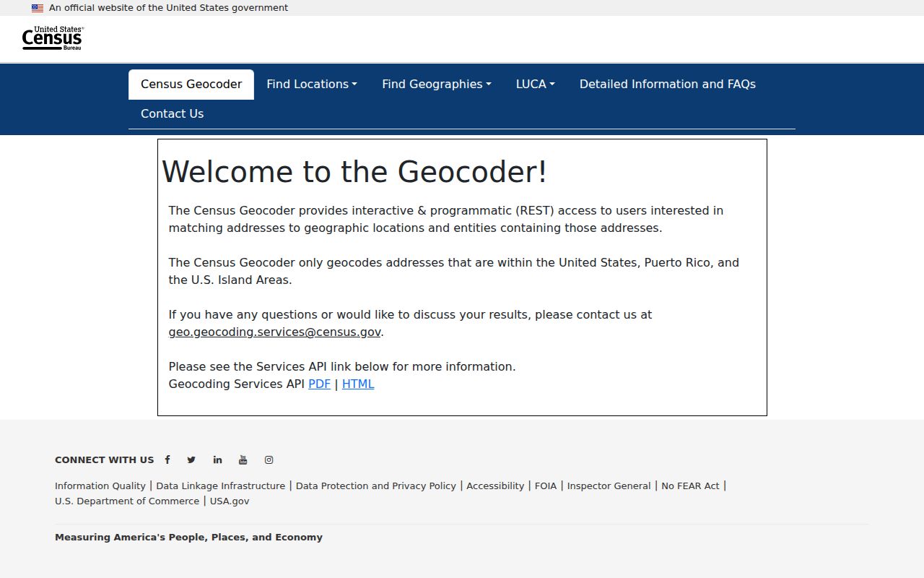Click the geo.geocoding.services@census.gov email link
Viewport: 924px width, 578px height.
[x=275, y=332]
